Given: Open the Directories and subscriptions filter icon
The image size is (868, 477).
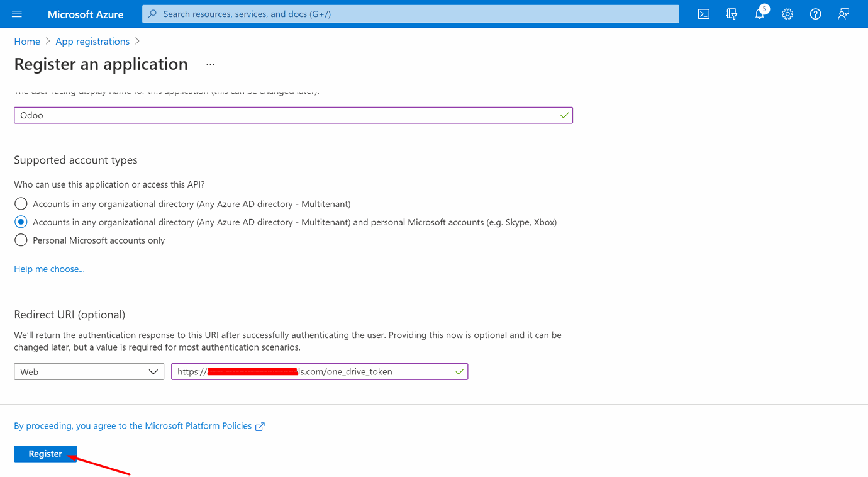Looking at the screenshot, I should click(x=732, y=14).
